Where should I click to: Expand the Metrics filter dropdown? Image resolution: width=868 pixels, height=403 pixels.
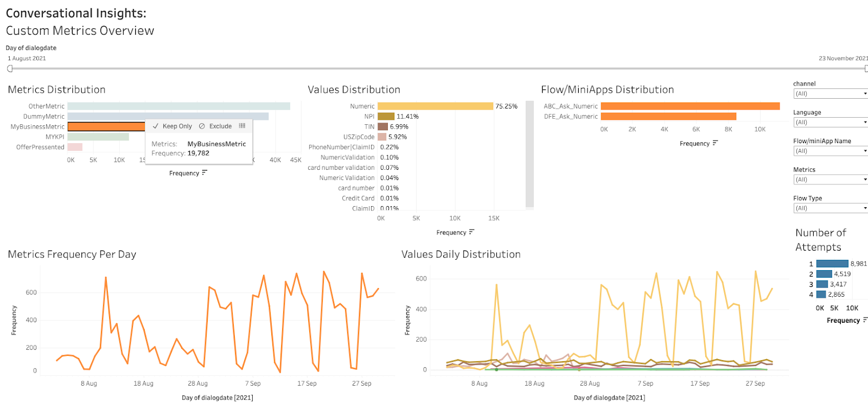pos(830,180)
